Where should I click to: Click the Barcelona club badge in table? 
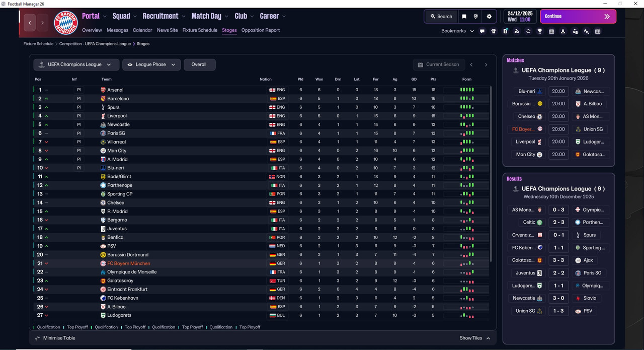103,99
